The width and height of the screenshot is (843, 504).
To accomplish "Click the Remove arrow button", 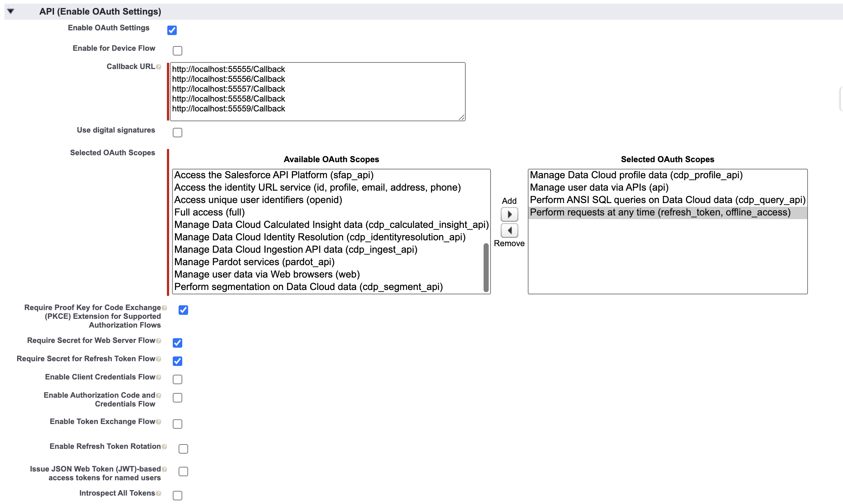I will click(509, 230).
